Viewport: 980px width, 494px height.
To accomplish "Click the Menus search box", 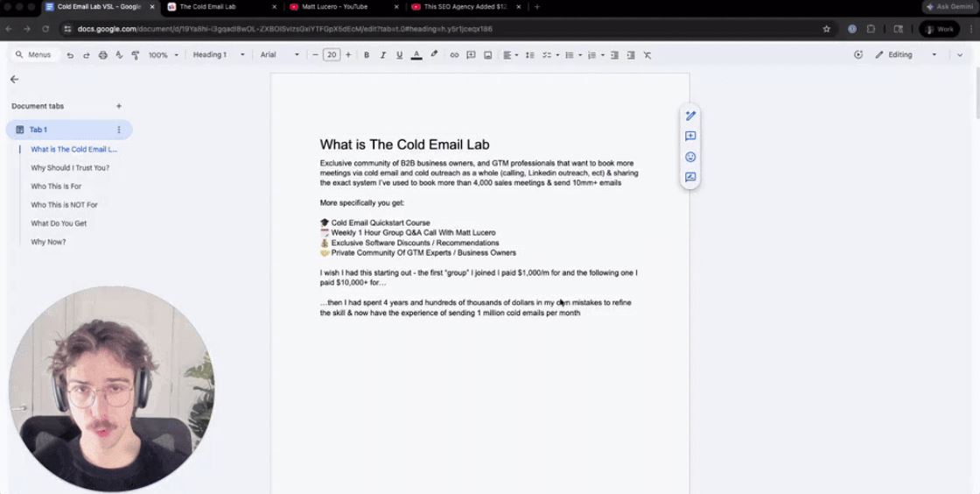I will (x=34, y=55).
